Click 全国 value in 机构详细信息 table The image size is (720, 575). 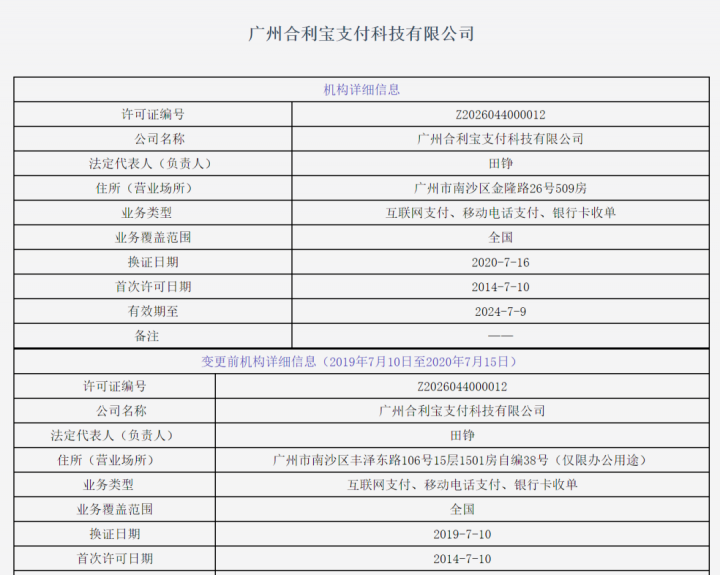click(x=501, y=237)
